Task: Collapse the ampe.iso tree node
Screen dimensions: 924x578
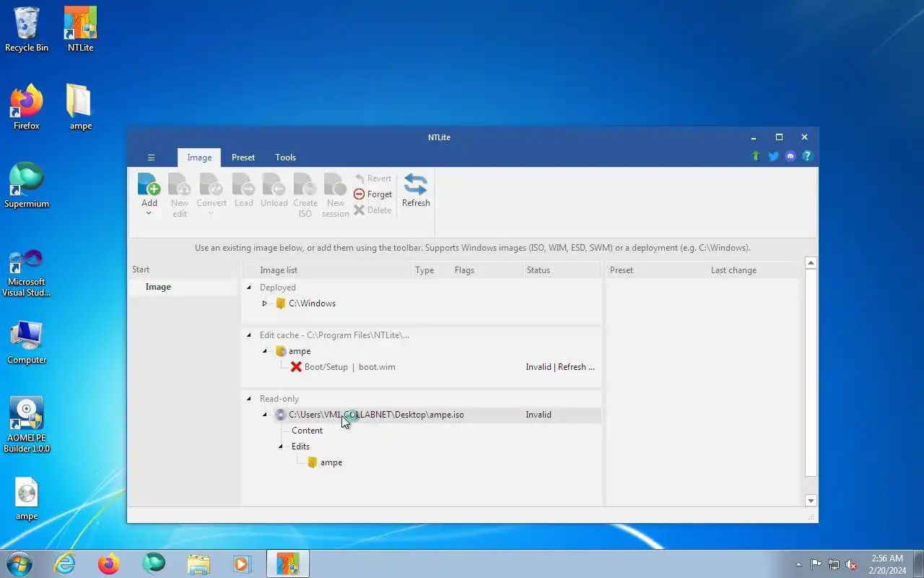Action: (265, 415)
